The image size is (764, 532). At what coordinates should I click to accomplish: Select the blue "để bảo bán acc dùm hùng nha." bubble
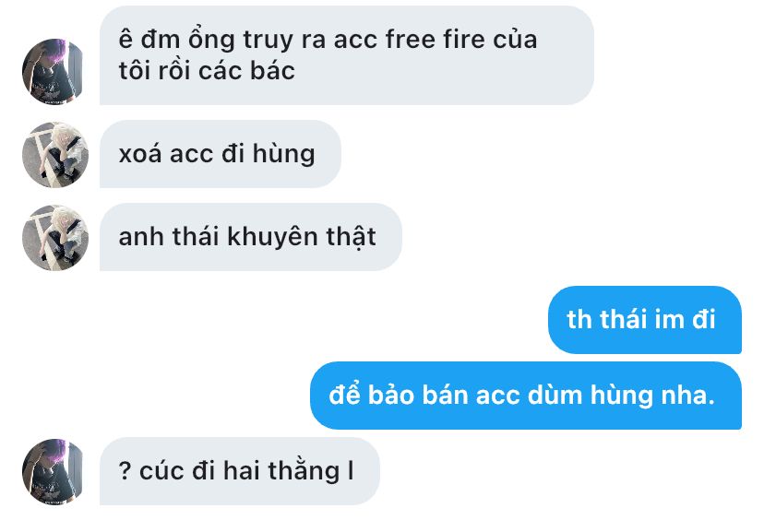pos(526,396)
